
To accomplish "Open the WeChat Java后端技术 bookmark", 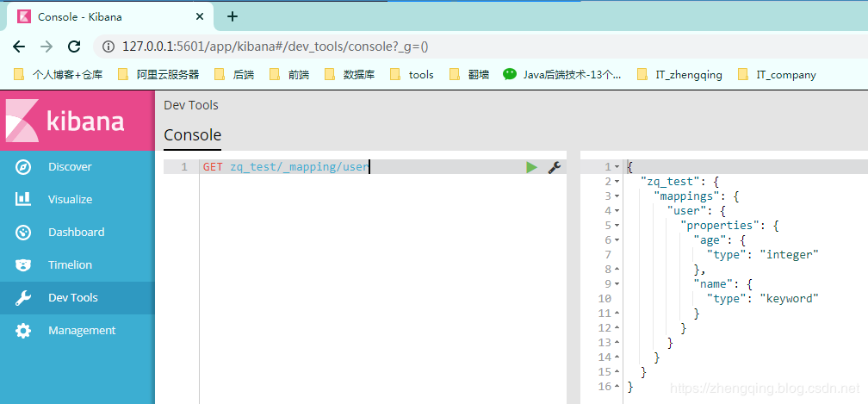I will [x=561, y=74].
